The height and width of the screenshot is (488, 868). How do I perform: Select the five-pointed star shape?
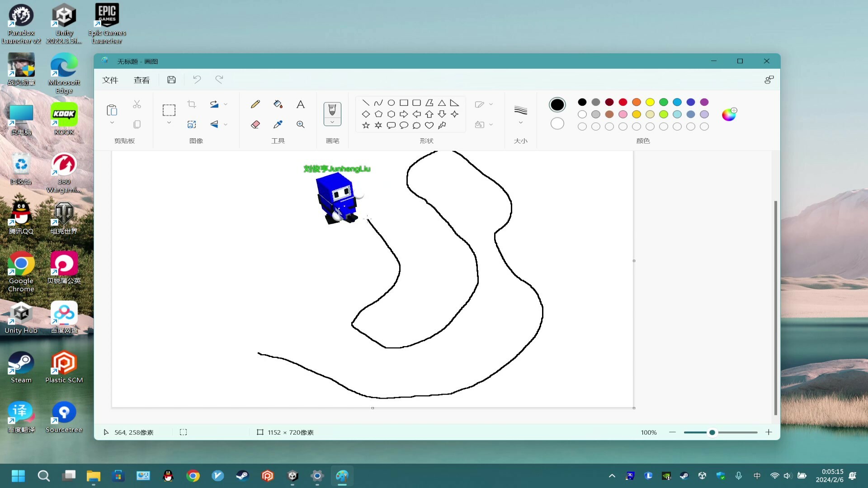click(365, 126)
